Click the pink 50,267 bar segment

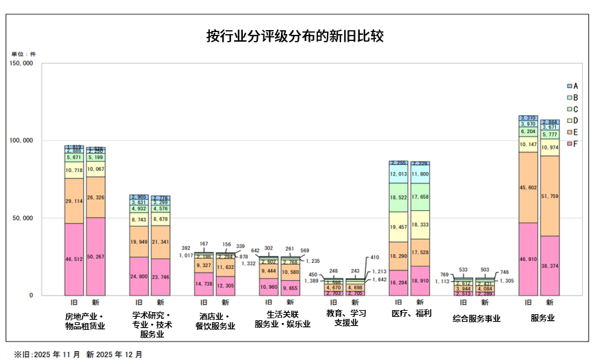click(x=96, y=257)
